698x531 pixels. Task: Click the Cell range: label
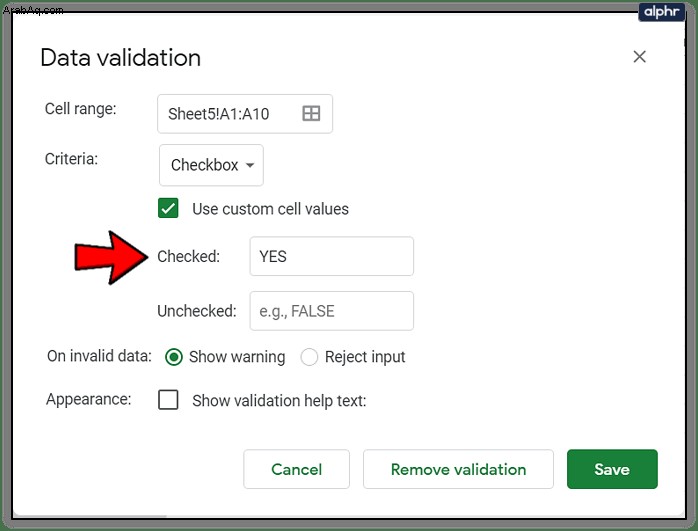tap(81, 109)
